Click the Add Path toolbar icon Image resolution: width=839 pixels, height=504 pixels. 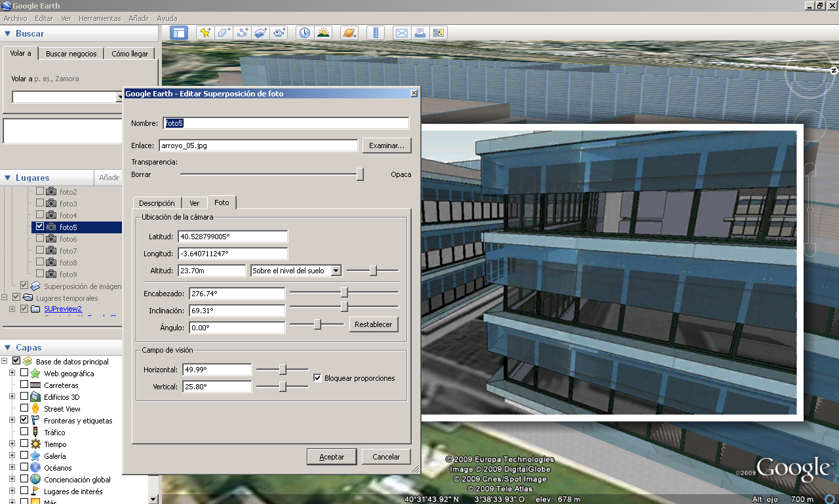point(243,33)
